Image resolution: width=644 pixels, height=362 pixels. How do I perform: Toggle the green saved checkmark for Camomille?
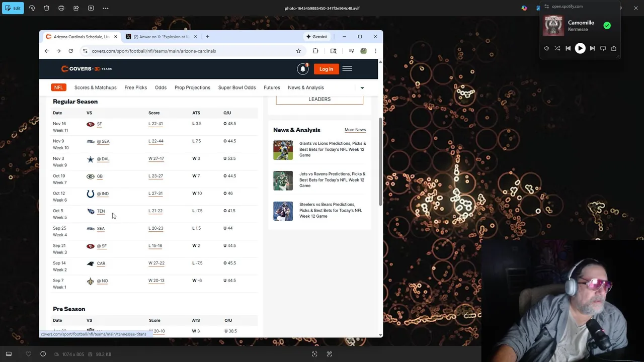click(x=607, y=26)
